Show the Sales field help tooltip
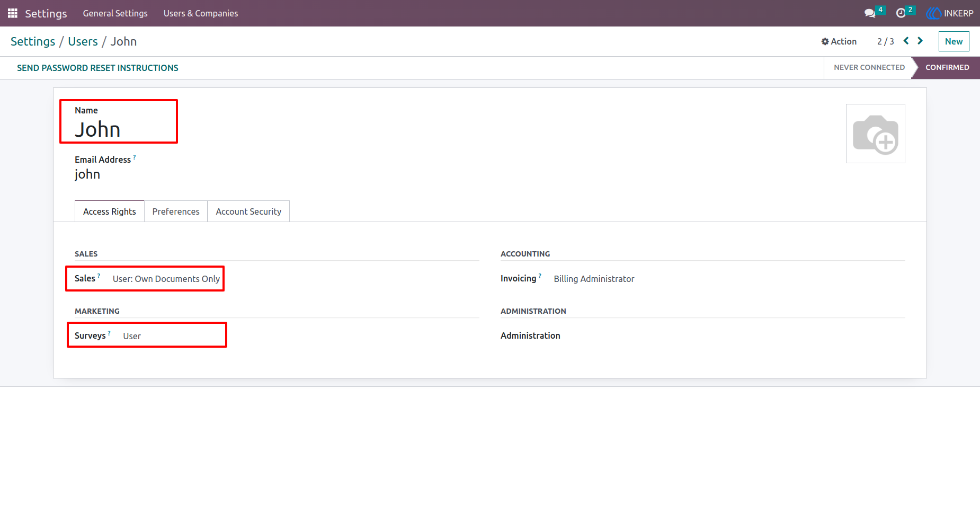The width and height of the screenshot is (980, 512). pyautogui.click(x=99, y=276)
